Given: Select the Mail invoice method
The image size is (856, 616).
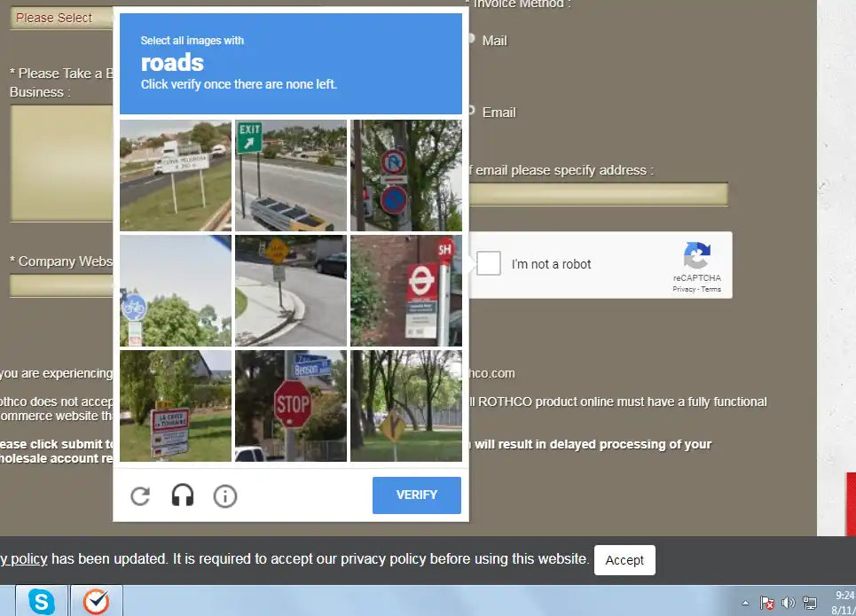Looking at the screenshot, I should [471, 41].
